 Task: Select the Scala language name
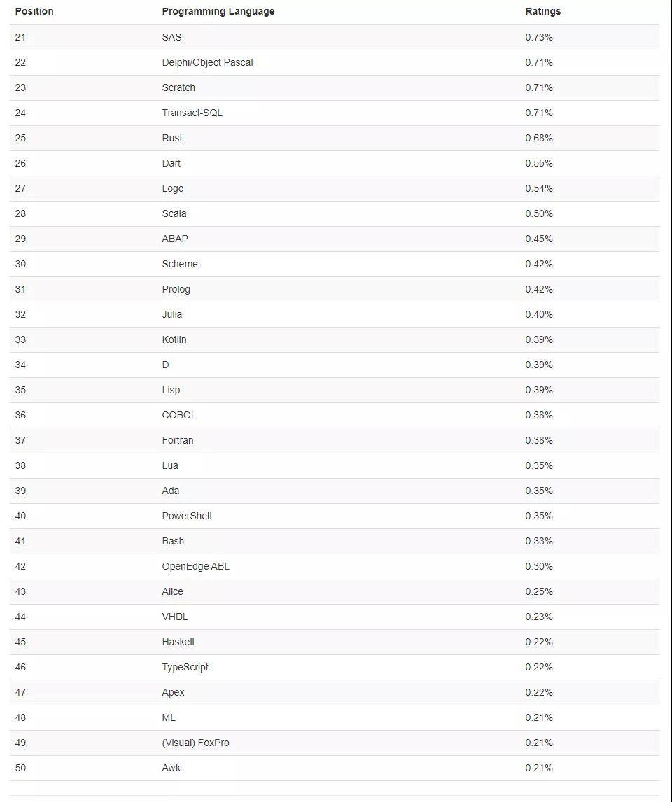pos(174,213)
